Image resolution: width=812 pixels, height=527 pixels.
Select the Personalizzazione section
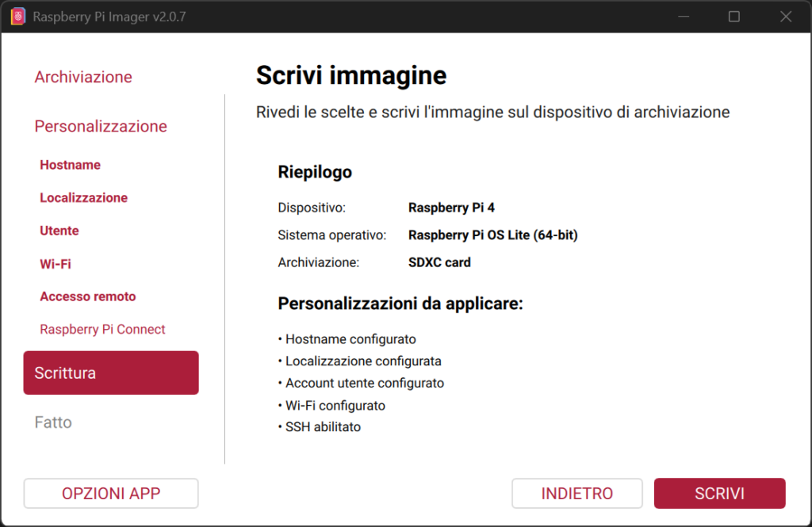(100, 126)
